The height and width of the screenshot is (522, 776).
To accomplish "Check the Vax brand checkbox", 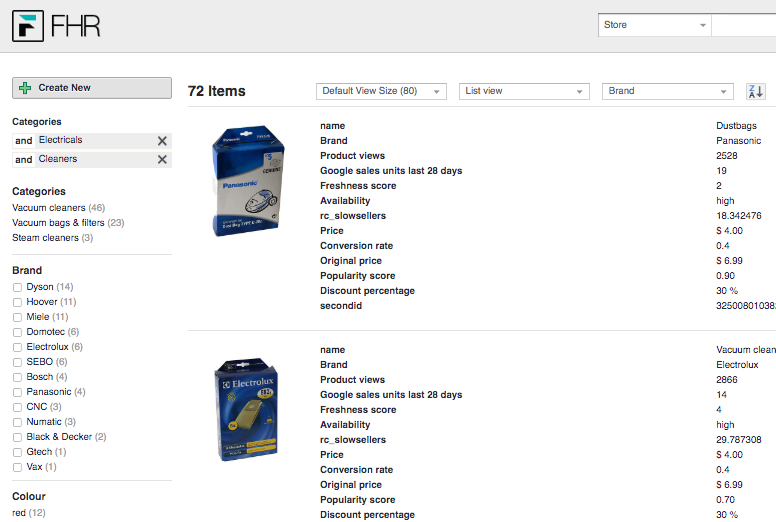I will (17, 467).
